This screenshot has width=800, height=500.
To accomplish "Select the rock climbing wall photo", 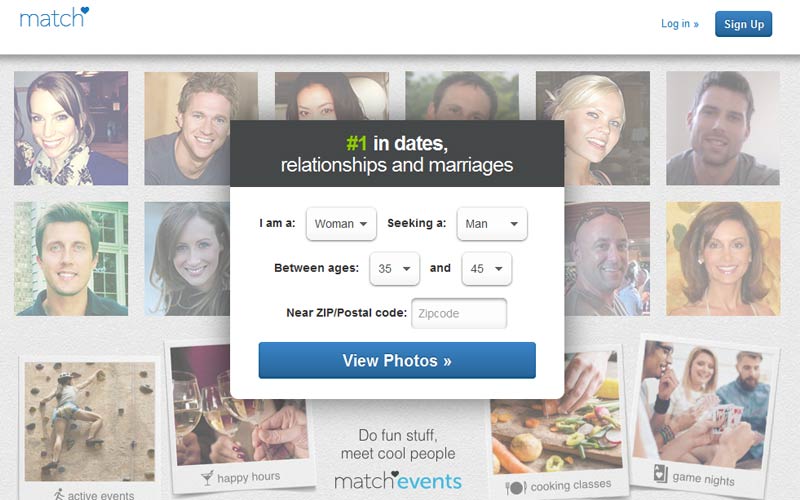I will click(90, 421).
